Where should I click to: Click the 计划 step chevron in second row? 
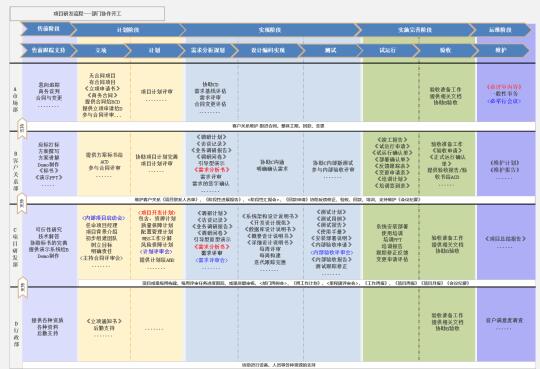pyautogui.click(x=155, y=50)
